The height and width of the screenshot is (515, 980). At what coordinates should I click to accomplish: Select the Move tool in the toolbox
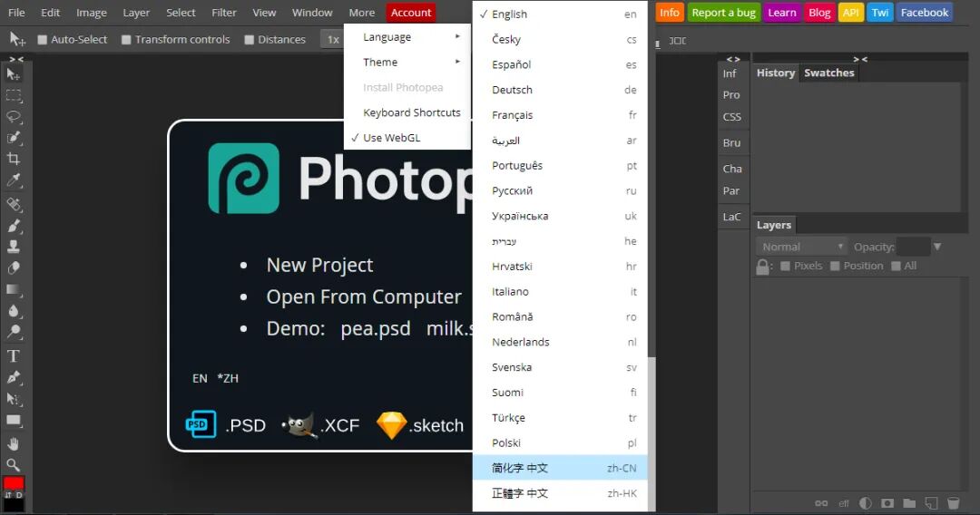(13, 75)
